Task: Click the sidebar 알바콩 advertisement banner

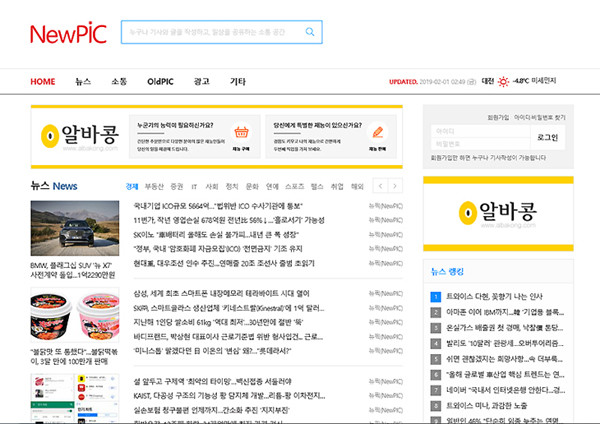Action: point(498,214)
